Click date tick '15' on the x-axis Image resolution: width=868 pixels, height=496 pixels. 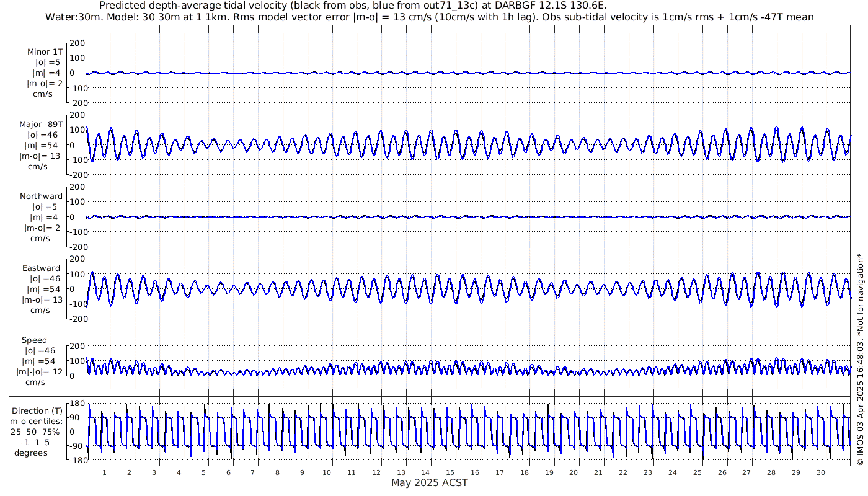click(x=450, y=472)
